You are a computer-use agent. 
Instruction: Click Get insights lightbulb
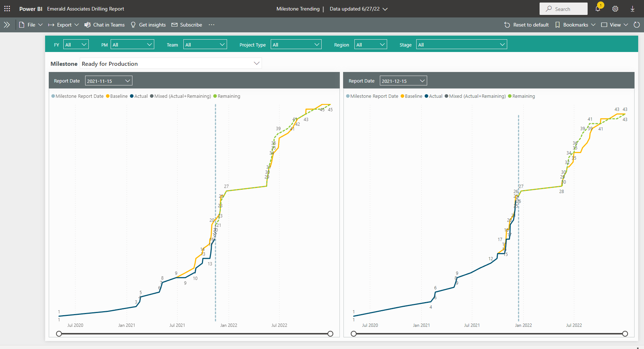[148, 25]
